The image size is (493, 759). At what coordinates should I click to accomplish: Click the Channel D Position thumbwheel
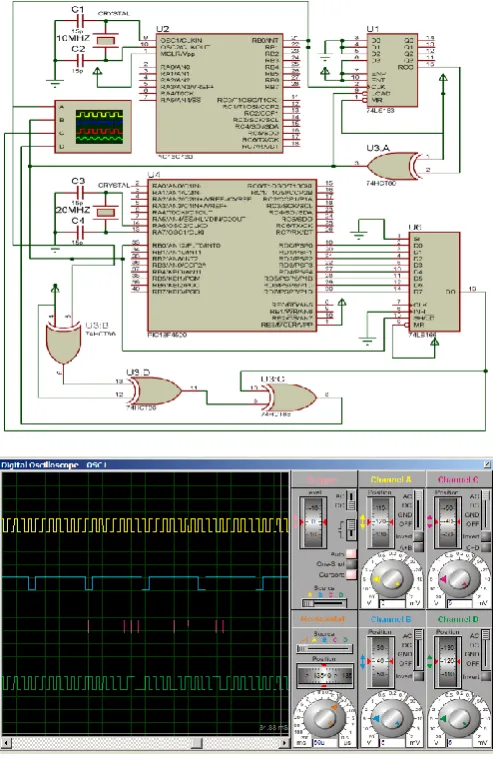pos(448,661)
